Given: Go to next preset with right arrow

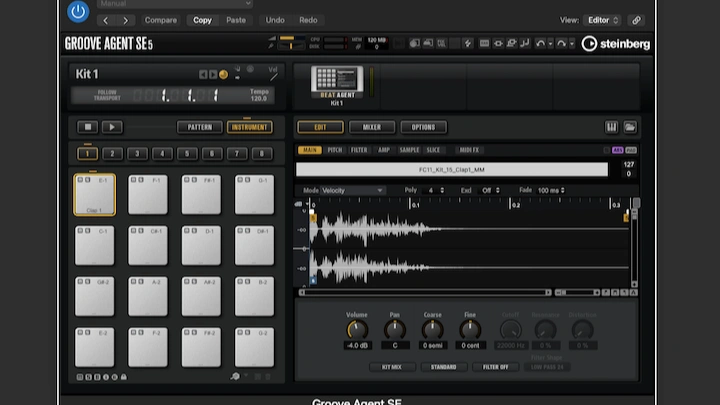Looking at the screenshot, I should (125, 20).
